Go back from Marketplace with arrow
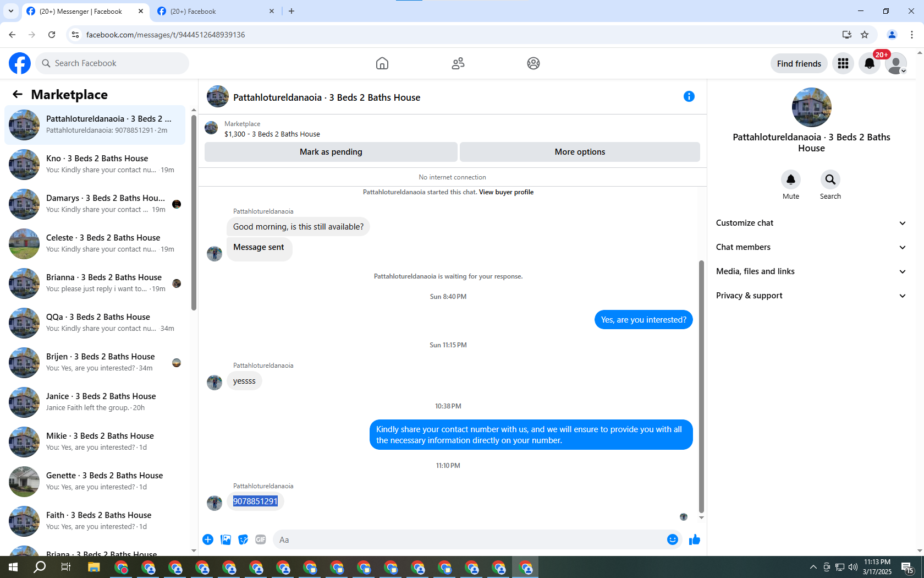 [18, 95]
